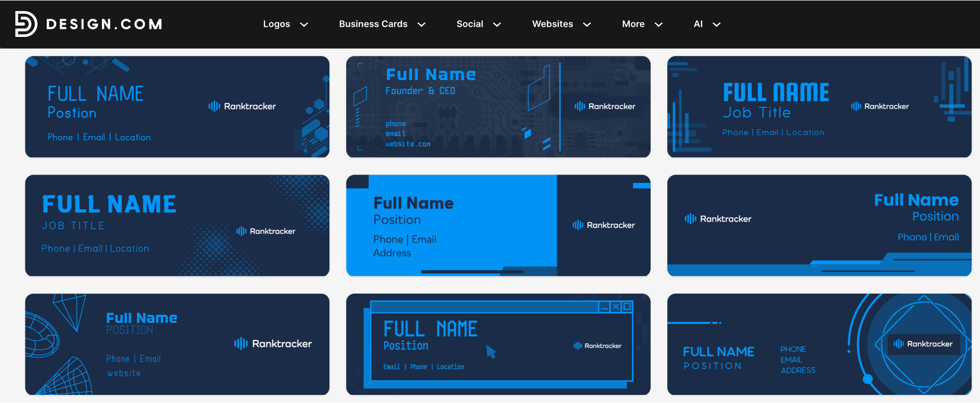Select the wireframe shapes card with 'website' line
Image resolution: width=980 pixels, height=403 pixels.
click(x=177, y=344)
